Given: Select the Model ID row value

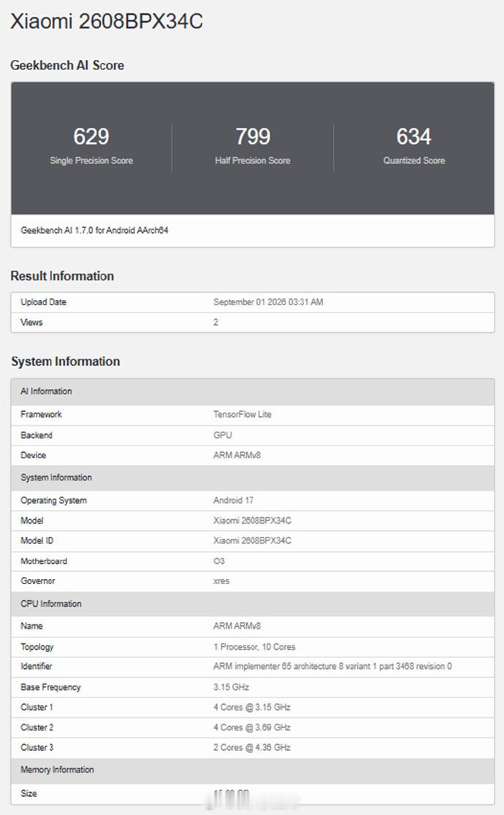Looking at the screenshot, I should tap(252, 540).
